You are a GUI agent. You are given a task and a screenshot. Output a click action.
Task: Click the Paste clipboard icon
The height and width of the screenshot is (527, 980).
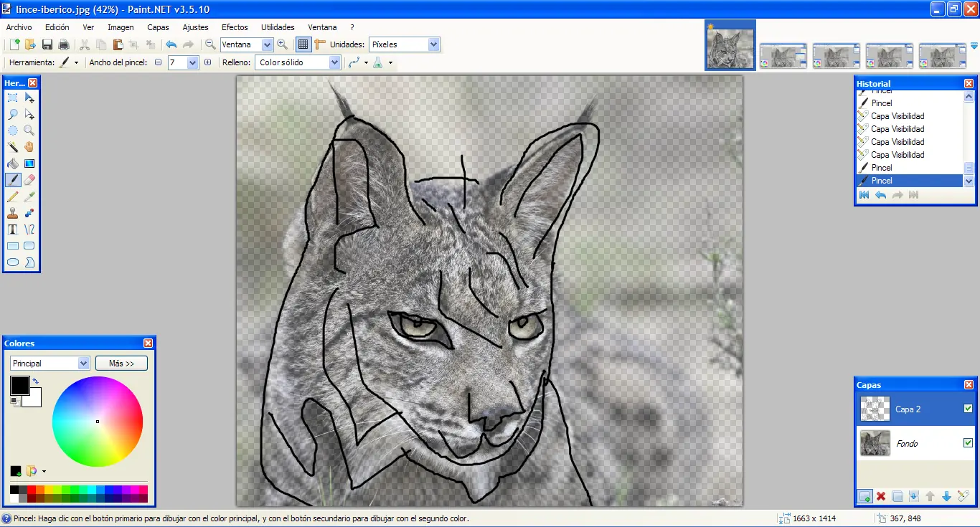point(118,44)
